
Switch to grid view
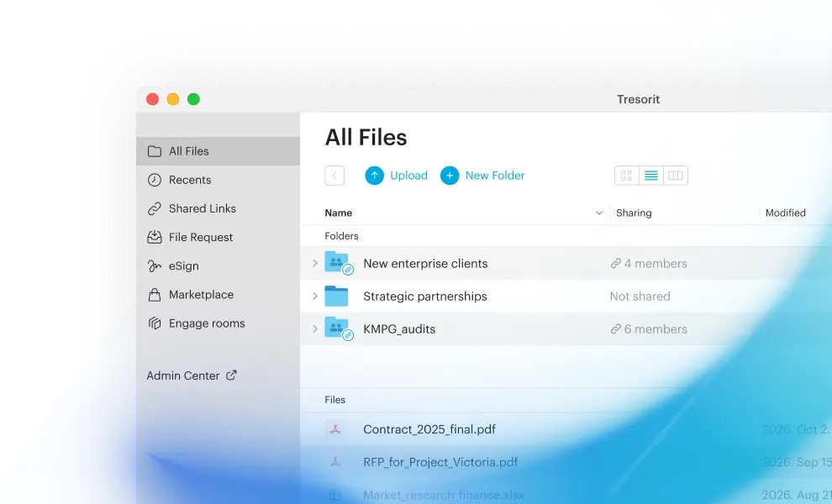tap(627, 176)
